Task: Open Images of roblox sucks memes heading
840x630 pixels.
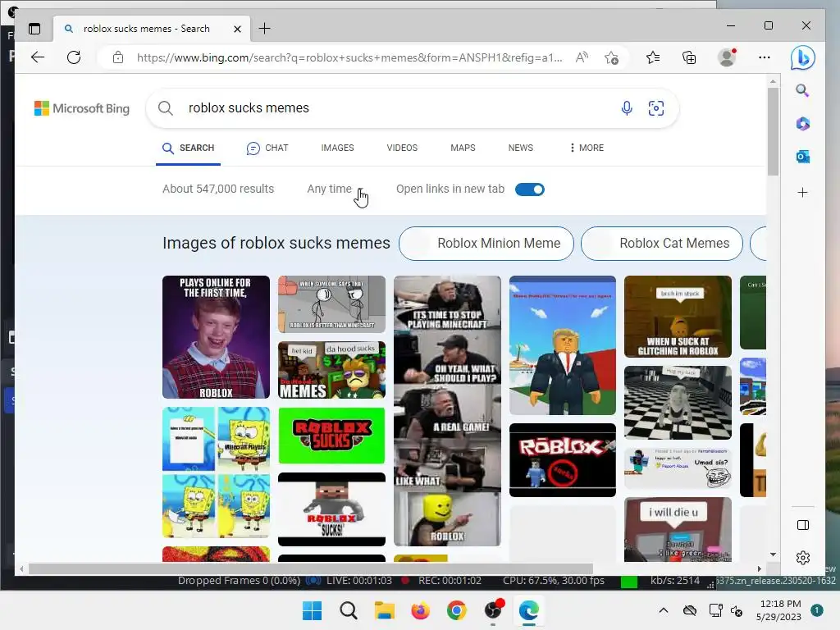Action: click(x=276, y=243)
